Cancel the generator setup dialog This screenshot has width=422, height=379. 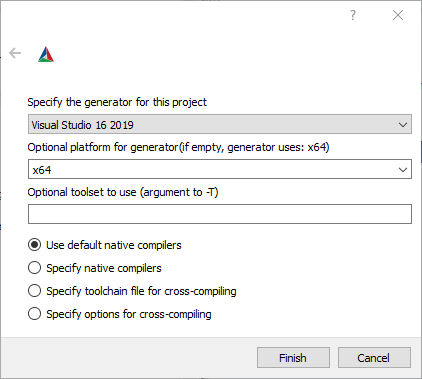pos(374,358)
